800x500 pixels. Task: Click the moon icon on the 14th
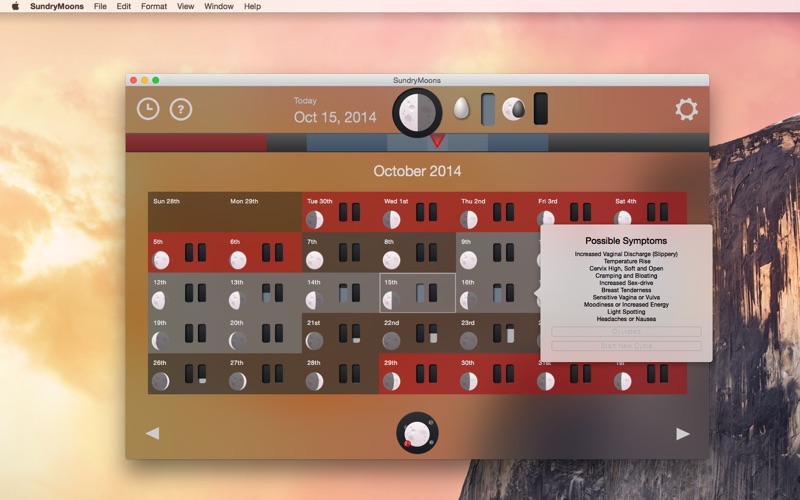coord(314,301)
